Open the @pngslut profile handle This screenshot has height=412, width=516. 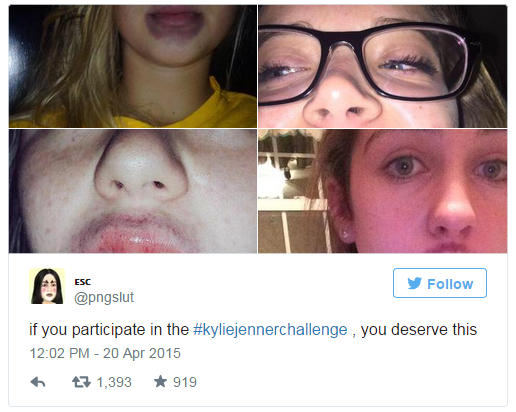[x=104, y=298]
